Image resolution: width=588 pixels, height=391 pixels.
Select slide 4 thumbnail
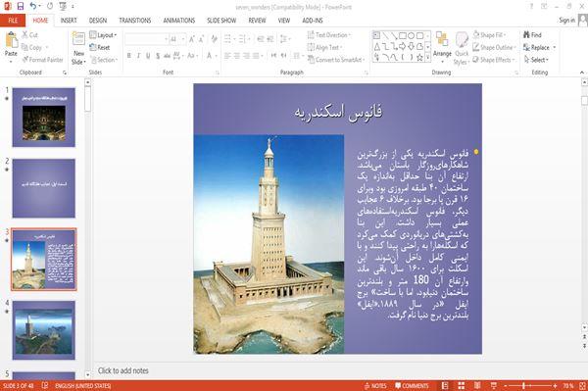pos(44,330)
